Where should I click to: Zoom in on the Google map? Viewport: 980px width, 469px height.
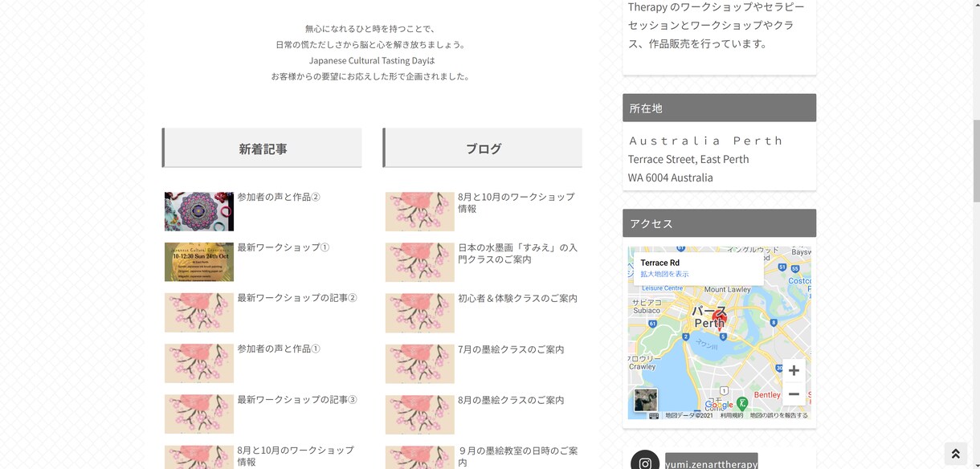[x=794, y=370]
